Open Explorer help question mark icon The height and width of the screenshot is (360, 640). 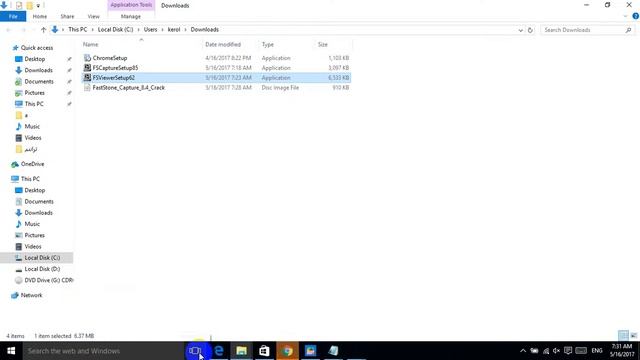point(636,16)
